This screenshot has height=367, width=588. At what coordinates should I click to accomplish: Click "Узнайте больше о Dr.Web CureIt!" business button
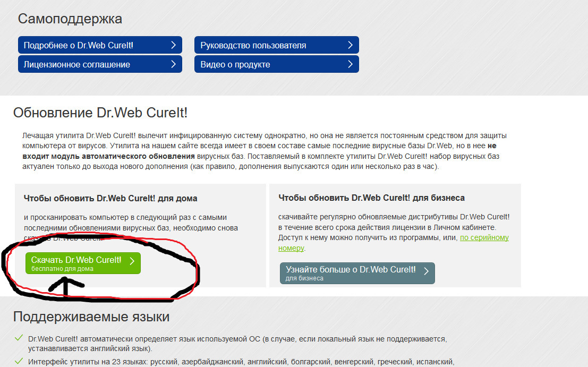(357, 273)
